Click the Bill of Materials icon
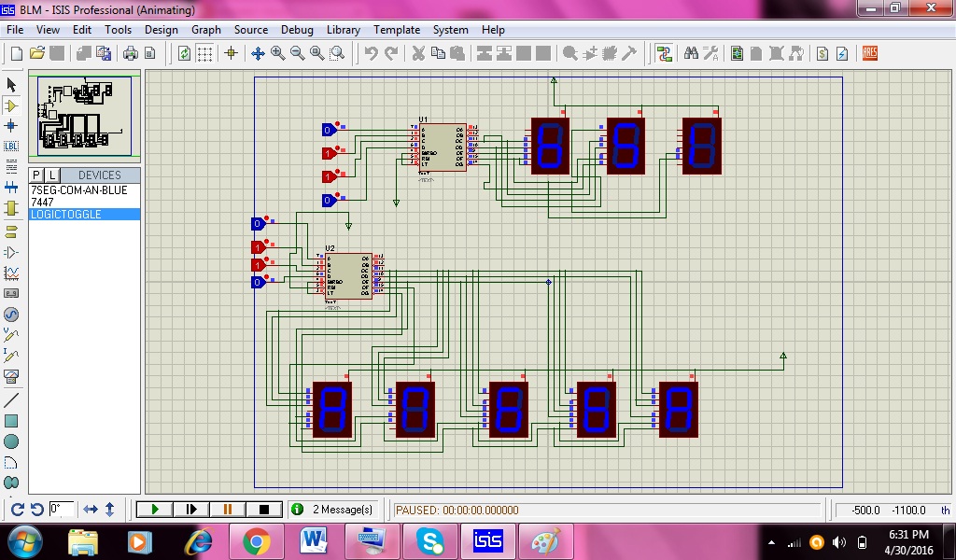The image size is (956, 560). coord(822,53)
